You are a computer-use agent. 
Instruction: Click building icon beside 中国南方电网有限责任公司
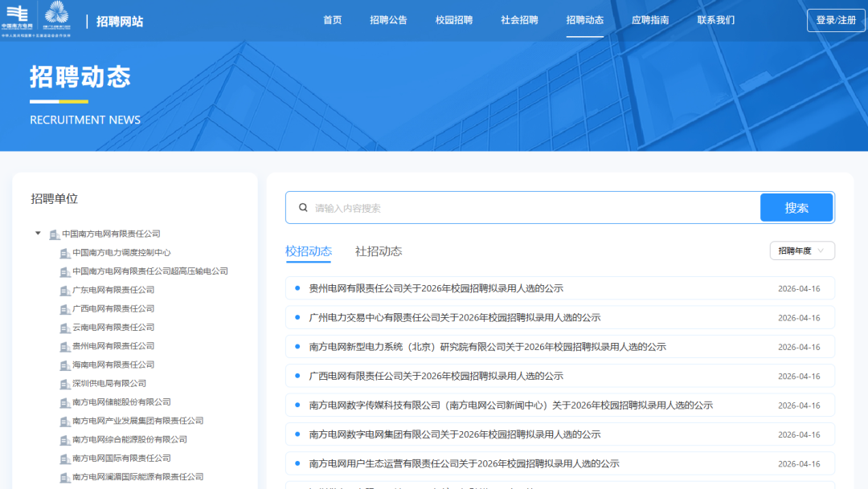55,234
